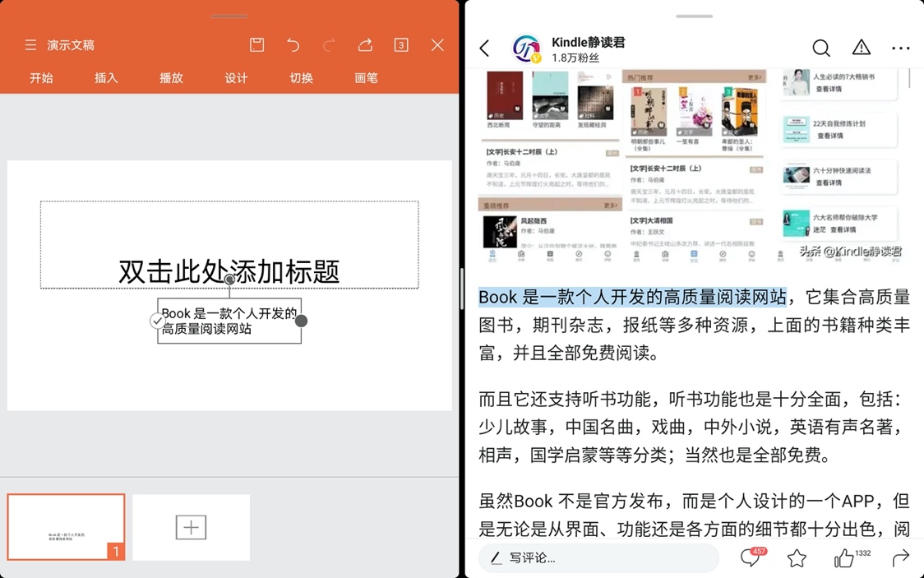
Task: Open search in the Kindle article view
Action: click(821, 49)
